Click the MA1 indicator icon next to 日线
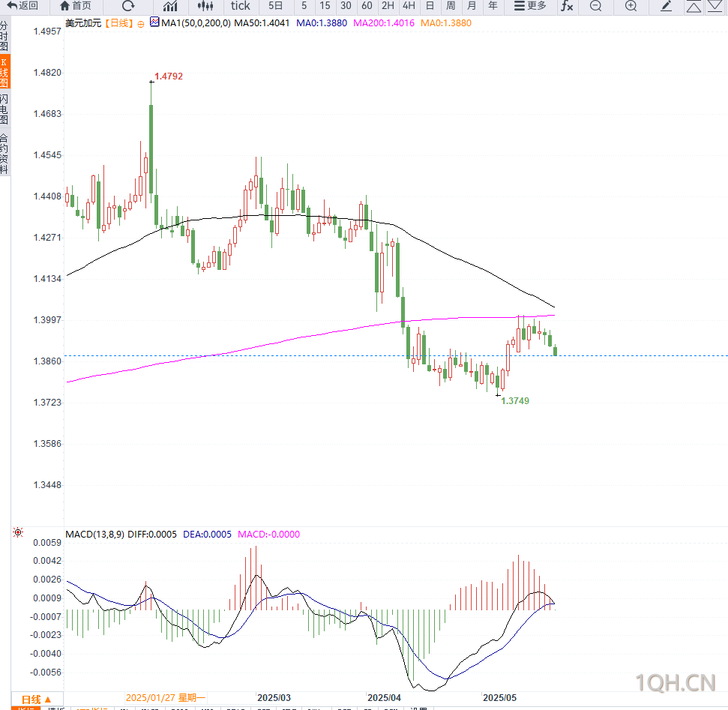Screen dimensions: 728x710 click(x=154, y=22)
